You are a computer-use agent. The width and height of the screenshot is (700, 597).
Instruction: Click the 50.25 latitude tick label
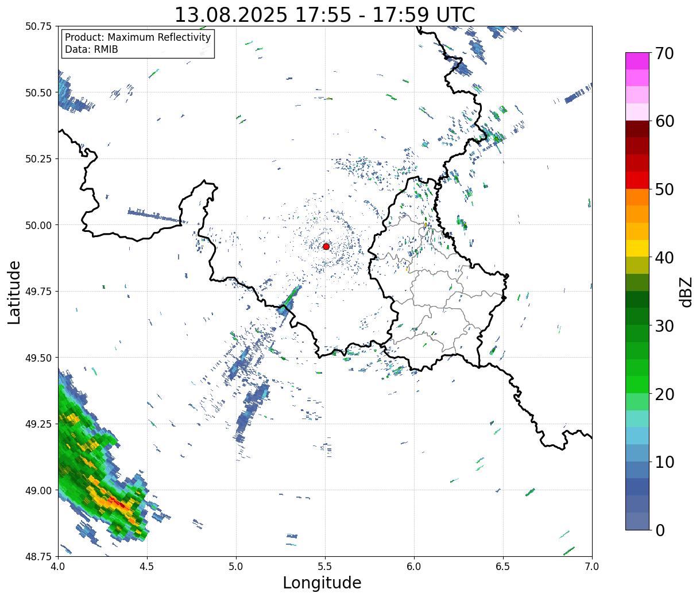(38, 159)
